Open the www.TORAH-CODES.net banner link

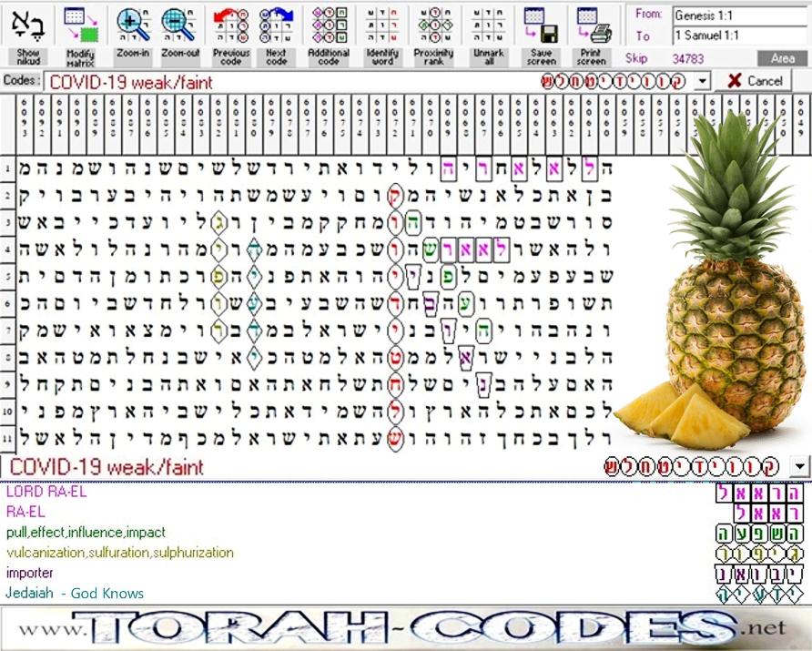point(403,627)
